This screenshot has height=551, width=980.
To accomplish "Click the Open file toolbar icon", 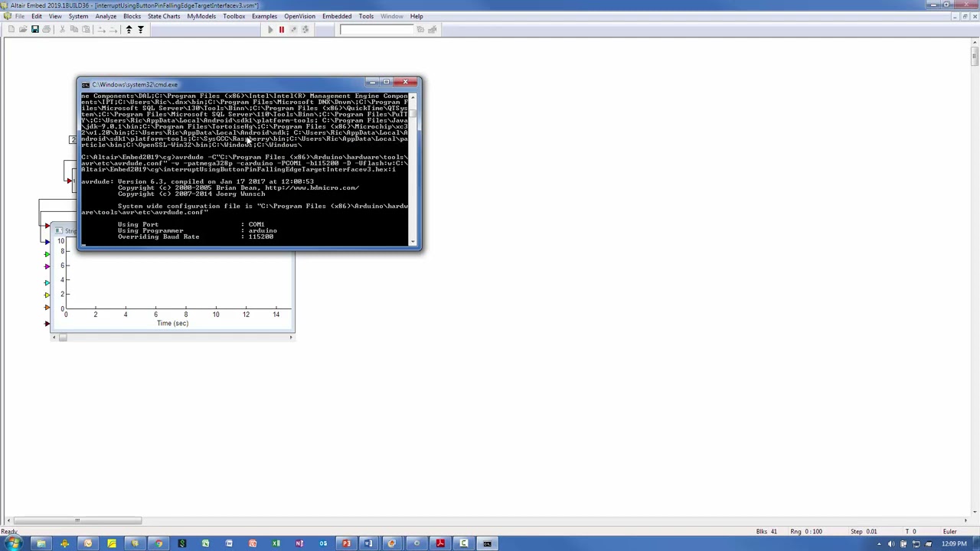I will pyautogui.click(x=23, y=29).
